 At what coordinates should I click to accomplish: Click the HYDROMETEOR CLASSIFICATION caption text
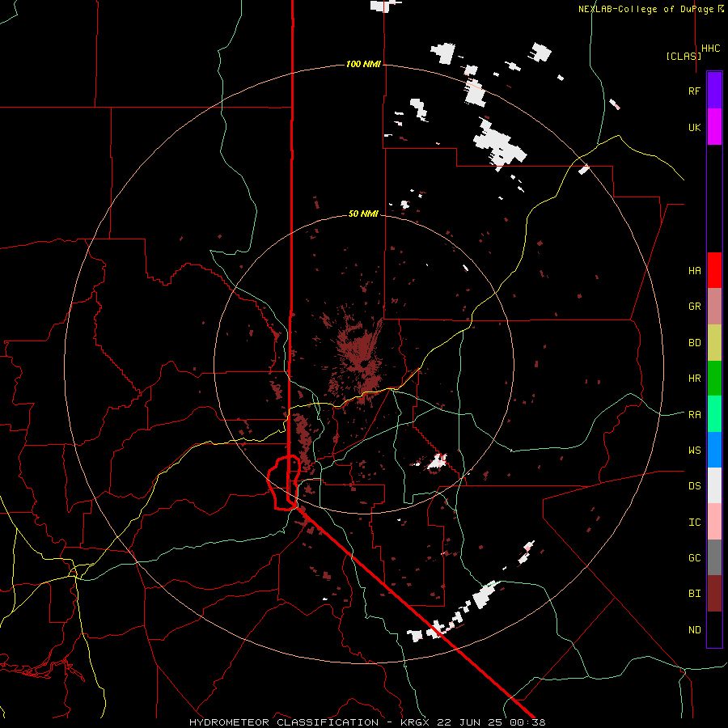[x=284, y=722]
